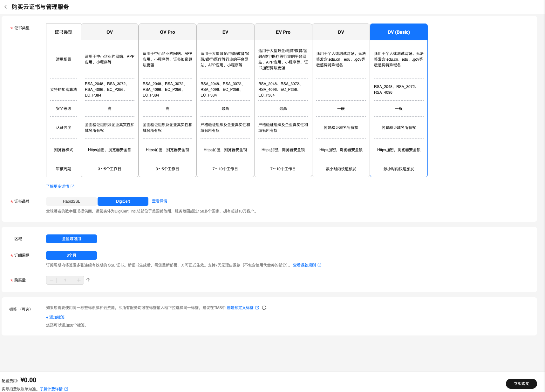Click 浏览器样式 row label
The image size is (545, 392).
[x=64, y=150]
